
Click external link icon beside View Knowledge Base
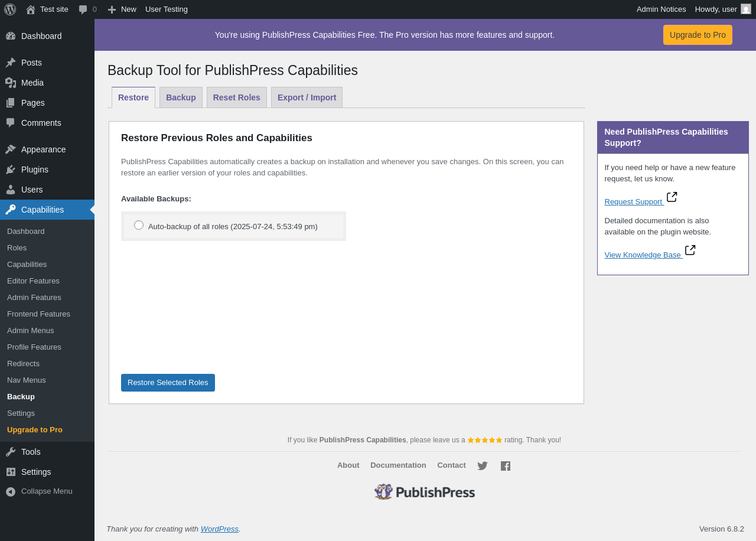pos(690,250)
